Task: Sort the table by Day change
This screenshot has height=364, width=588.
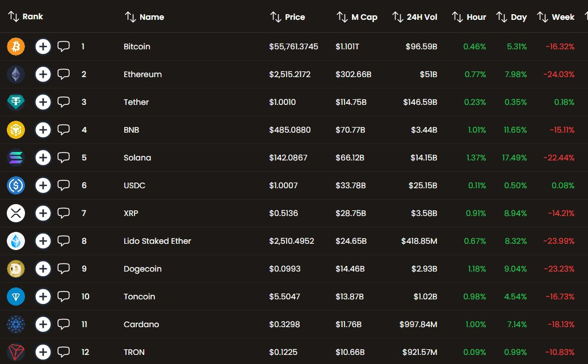Action: (511, 17)
